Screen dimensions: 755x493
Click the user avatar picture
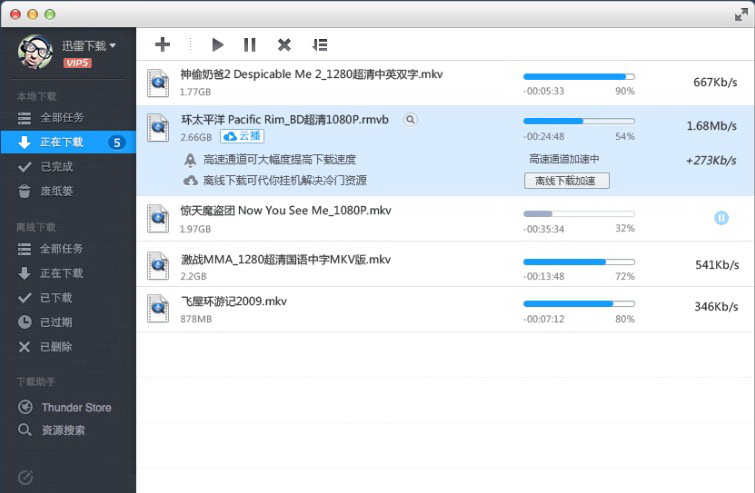(x=35, y=52)
